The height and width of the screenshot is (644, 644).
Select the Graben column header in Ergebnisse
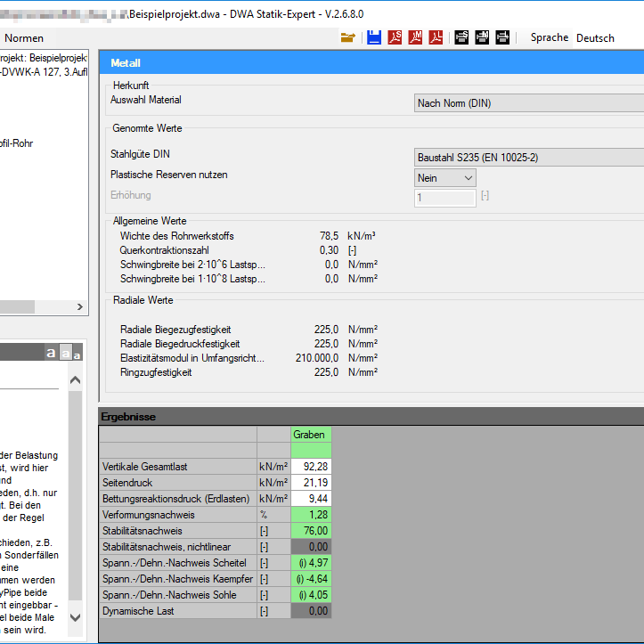[x=311, y=435]
